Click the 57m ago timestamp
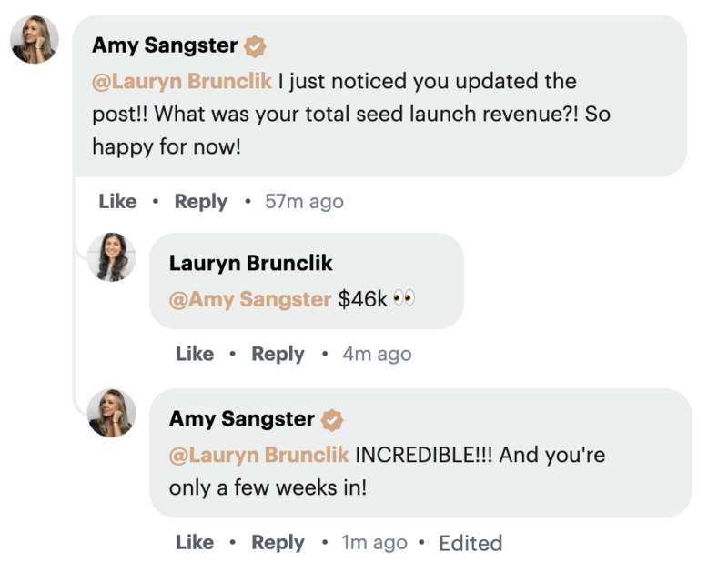This screenshot has width=728, height=572. (x=304, y=202)
